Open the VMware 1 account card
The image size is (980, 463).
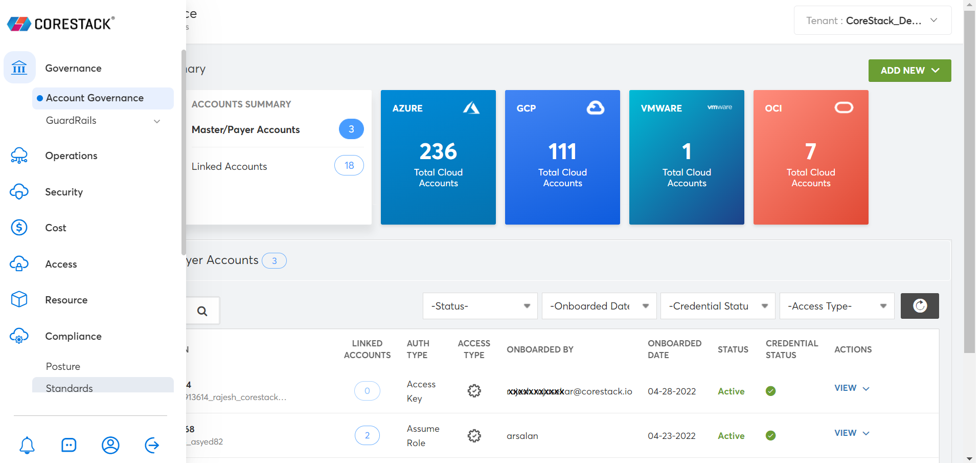(x=687, y=157)
